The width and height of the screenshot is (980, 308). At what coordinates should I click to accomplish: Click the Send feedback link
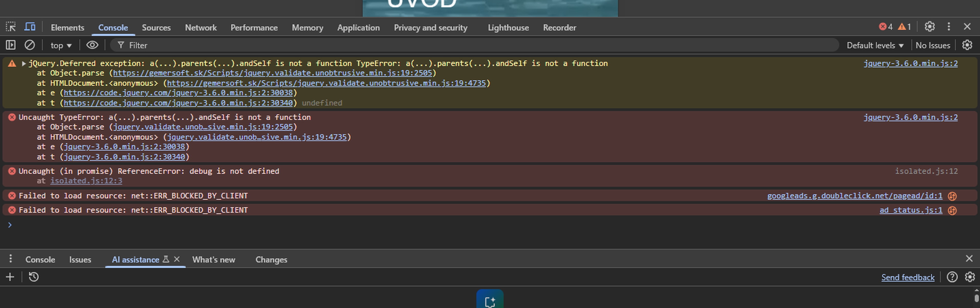tap(907, 277)
